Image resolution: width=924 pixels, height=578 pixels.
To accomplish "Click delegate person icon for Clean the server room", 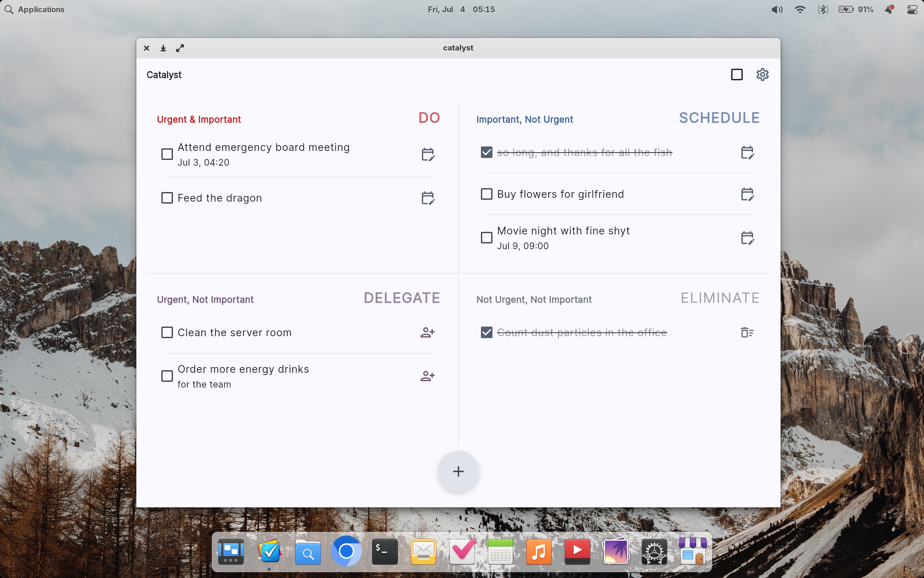I will (x=428, y=333).
